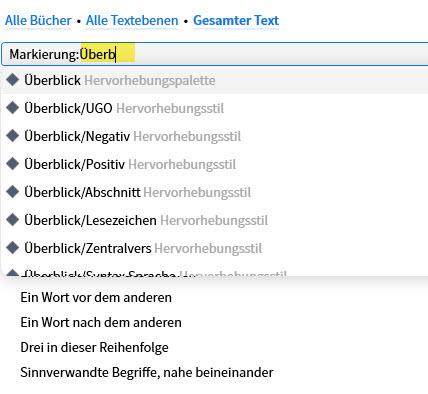428x394 pixels.
Task: Select the Überblick/UGO Hervorhebungsstil suggestion
Action: pos(215,108)
